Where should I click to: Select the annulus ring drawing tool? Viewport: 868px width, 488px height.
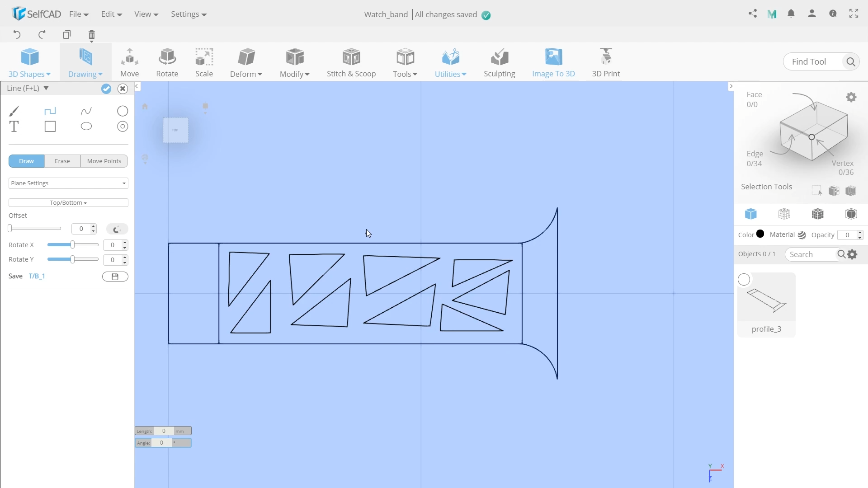(x=123, y=127)
